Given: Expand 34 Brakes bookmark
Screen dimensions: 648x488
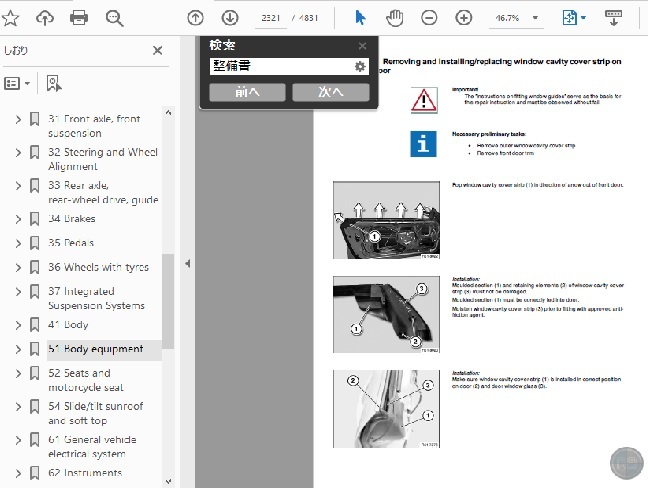Looking at the screenshot, I should pyautogui.click(x=18, y=219).
